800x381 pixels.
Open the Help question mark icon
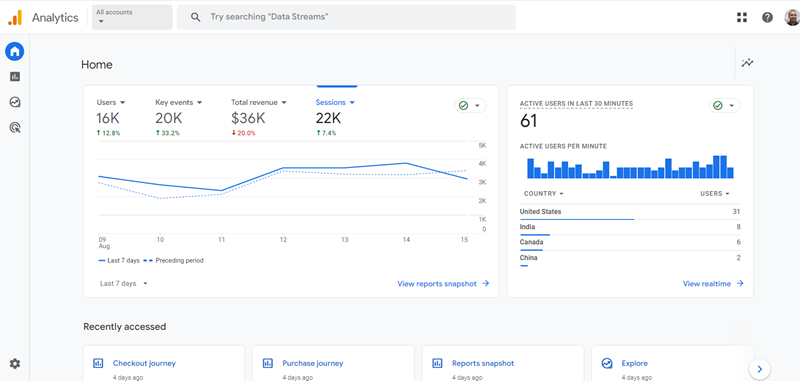pos(767,17)
